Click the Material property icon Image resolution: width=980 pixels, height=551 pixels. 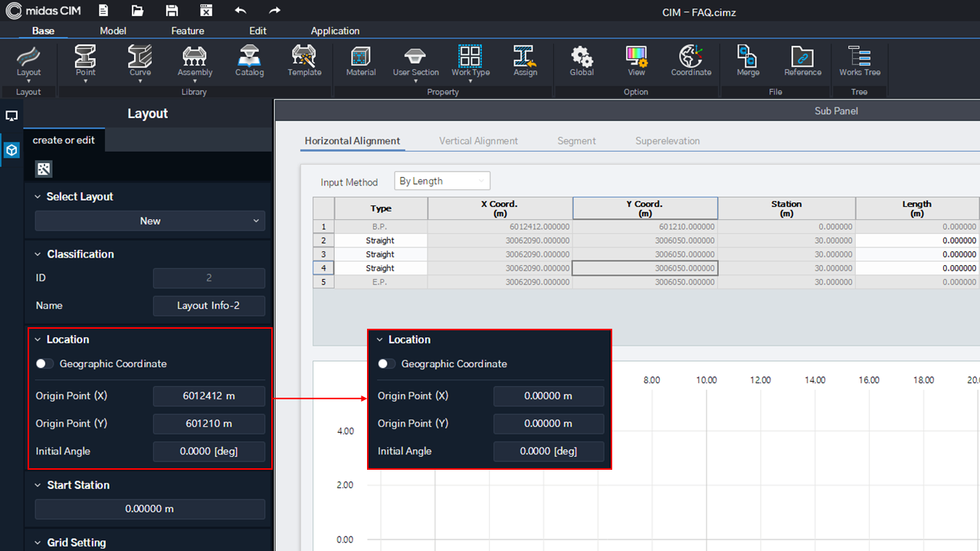(360, 61)
